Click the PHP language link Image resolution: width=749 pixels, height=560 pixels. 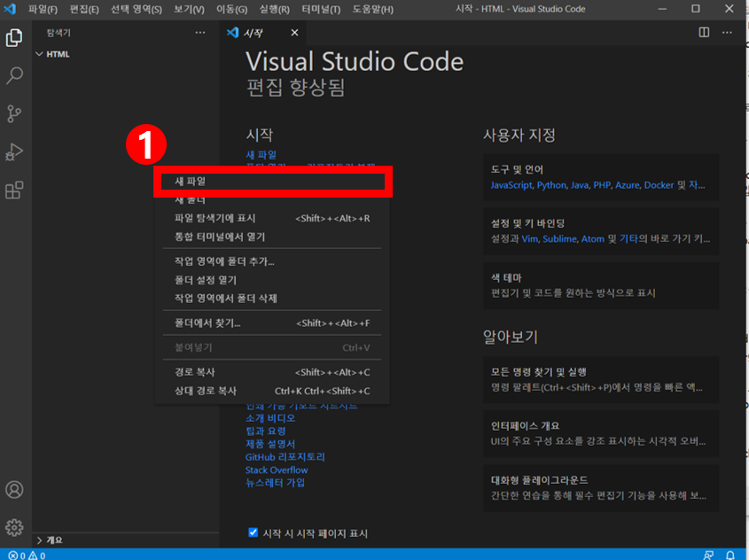click(x=602, y=185)
